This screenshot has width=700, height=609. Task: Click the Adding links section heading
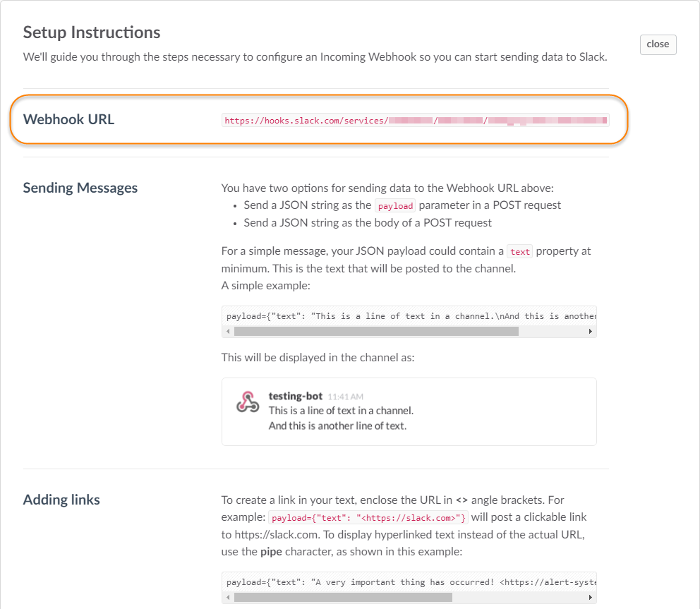[61, 500]
